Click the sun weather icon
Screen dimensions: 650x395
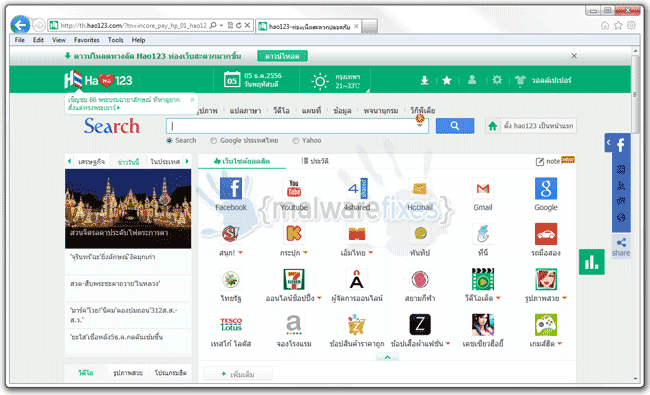tap(320, 81)
